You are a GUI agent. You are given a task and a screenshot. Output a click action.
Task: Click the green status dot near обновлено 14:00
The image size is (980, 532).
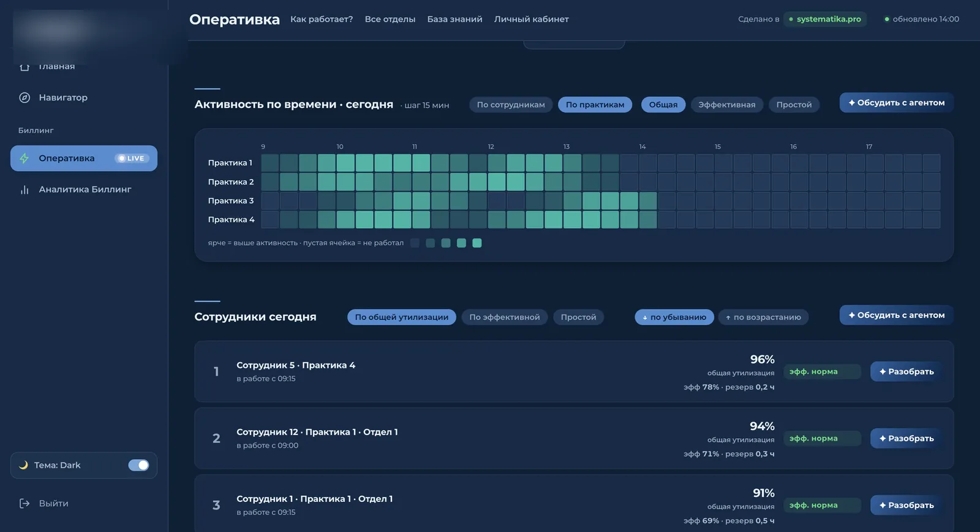886,19
